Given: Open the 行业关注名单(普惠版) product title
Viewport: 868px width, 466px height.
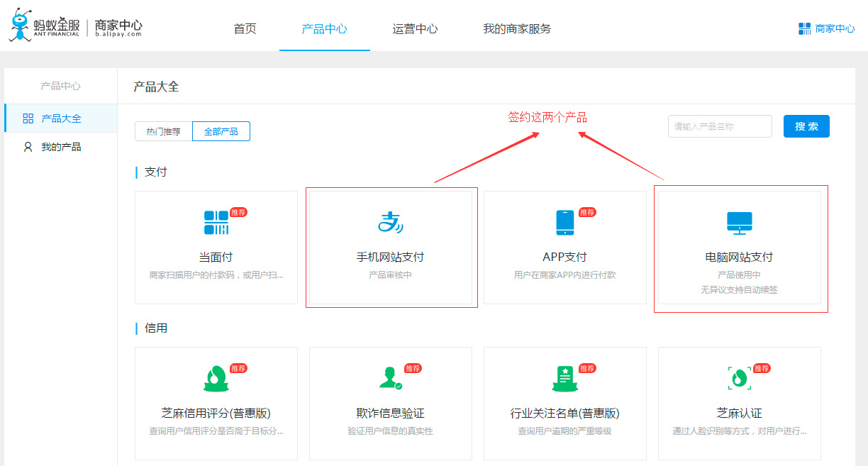Looking at the screenshot, I should tap(565, 413).
